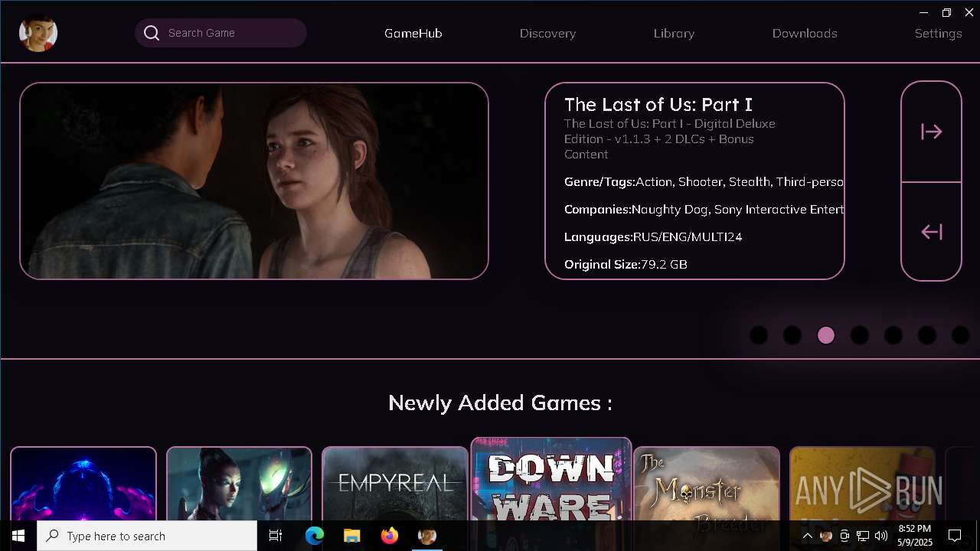980x551 pixels.
Task: Open the Windows Start menu
Action: tap(18, 536)
